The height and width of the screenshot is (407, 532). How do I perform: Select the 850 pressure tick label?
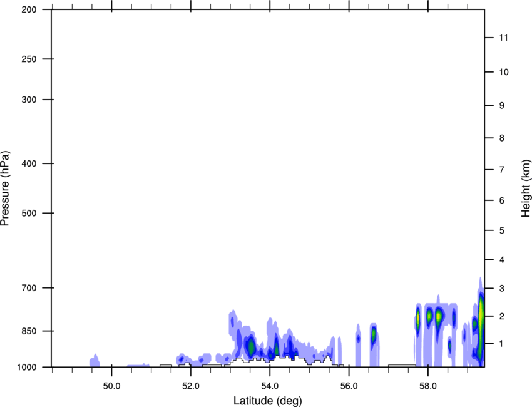pyautogui.click(x=29, y=331)
